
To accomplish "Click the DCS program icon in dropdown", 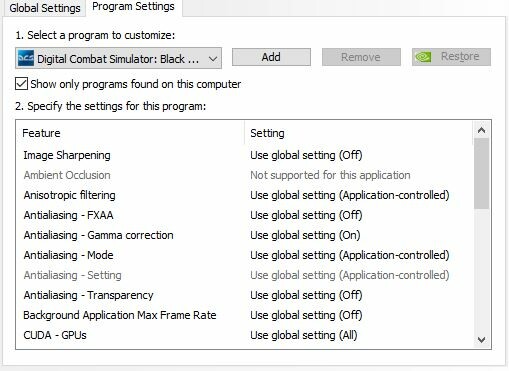I will (x=26, y=59).
